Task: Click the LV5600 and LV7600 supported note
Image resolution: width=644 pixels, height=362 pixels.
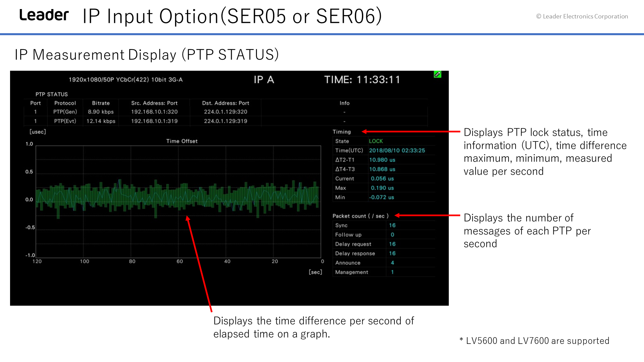Action: (x=534, y=341)
